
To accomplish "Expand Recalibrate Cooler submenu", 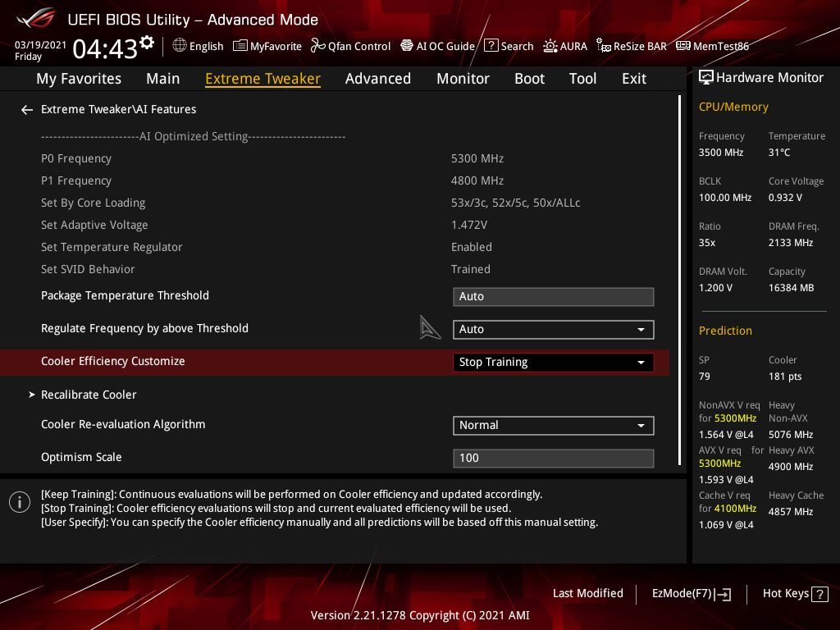I will (x=89, y=395).
